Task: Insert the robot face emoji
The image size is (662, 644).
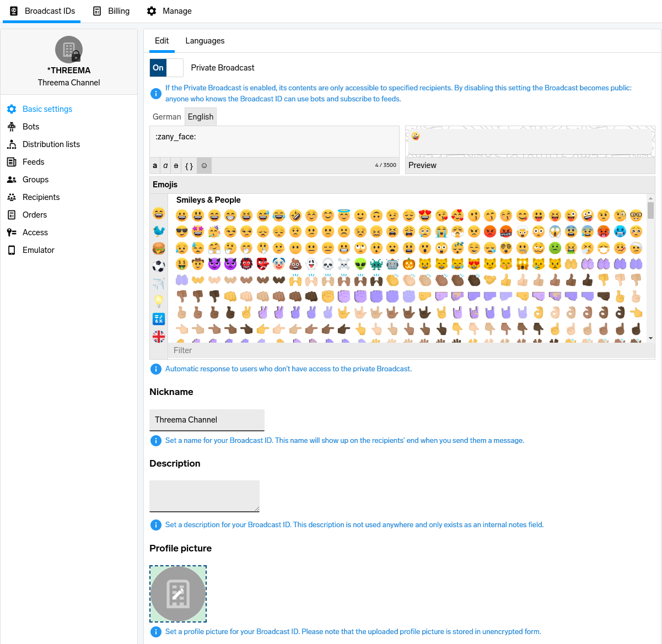Action: click(392, 264)
